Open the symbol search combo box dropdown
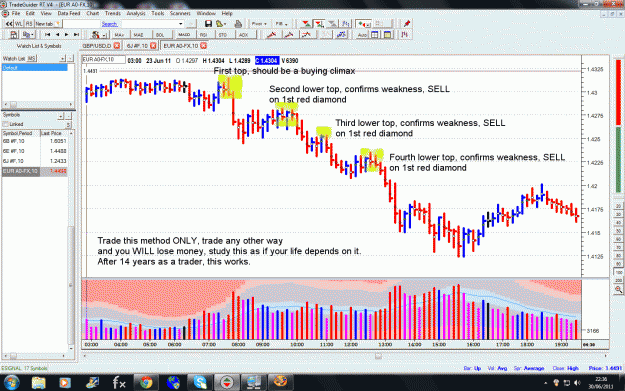Screen dimensions: 625x391 tap(181, 24)
